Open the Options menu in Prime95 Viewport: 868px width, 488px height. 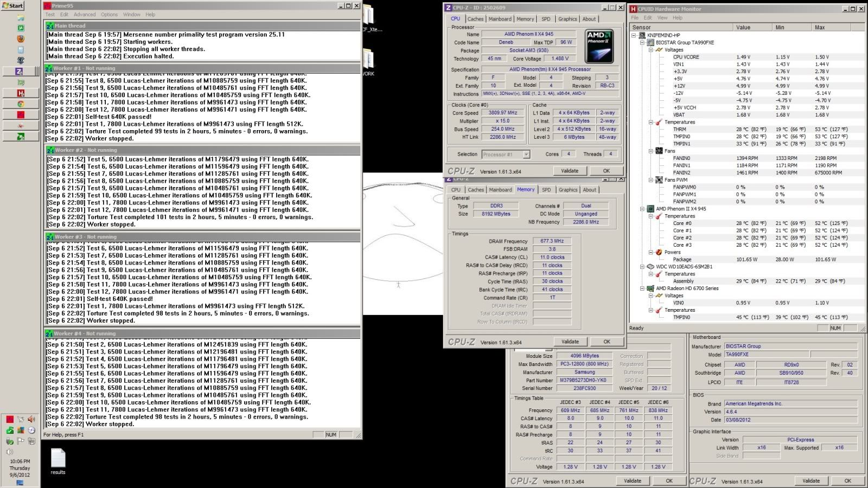pyautogui.click(x=109, y=15)
